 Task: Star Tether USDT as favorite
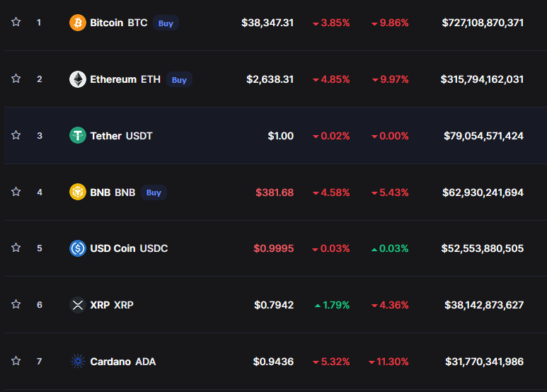pyautogui.click(x=16, y=135)
